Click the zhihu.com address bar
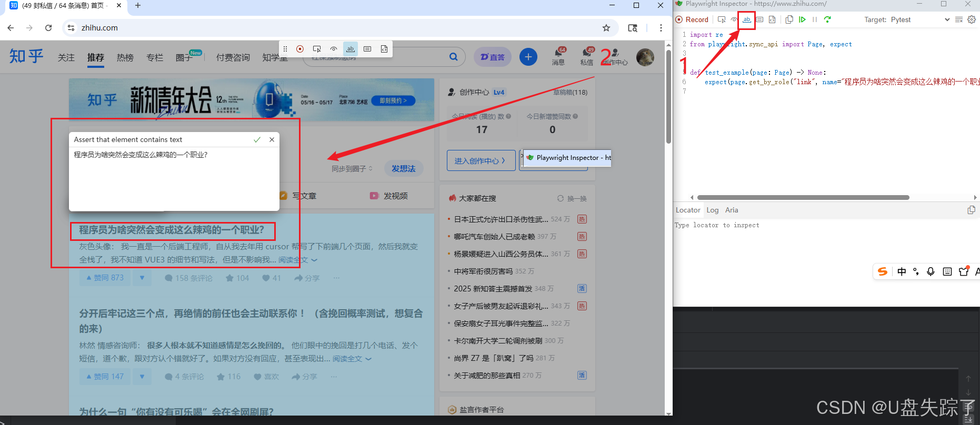 (x=339, y=28)
